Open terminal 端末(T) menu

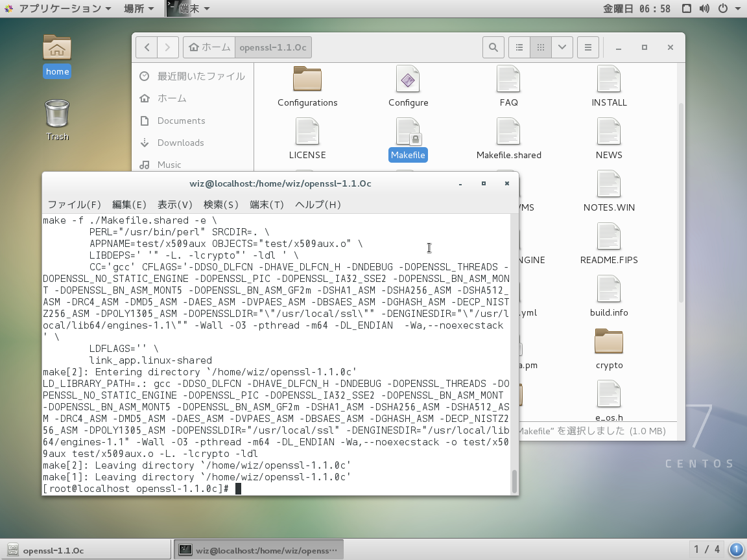pos(267,205)
